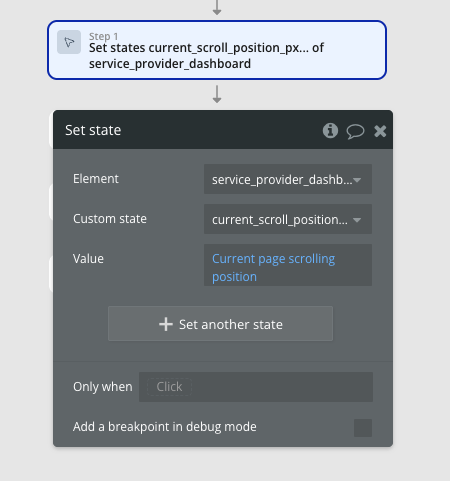
Task: Click the arrow connector above Step 1
Action: coord(217,7)
